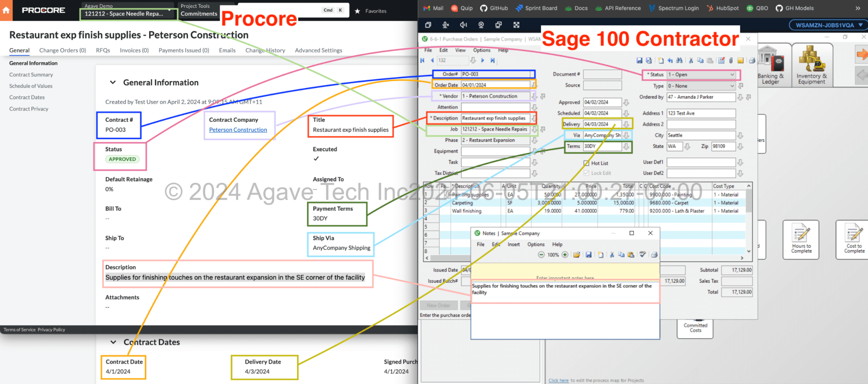Open the Project Tools Commitments menu
This screenshot has width=868, height=384.
199,10
